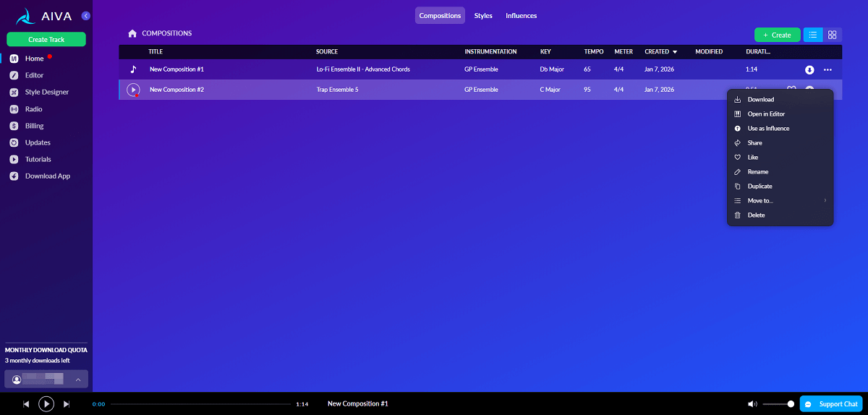Screen dimensions: 868x415
Task: Open Style Designer from the sidebar
Action: (x=47, y=93)
